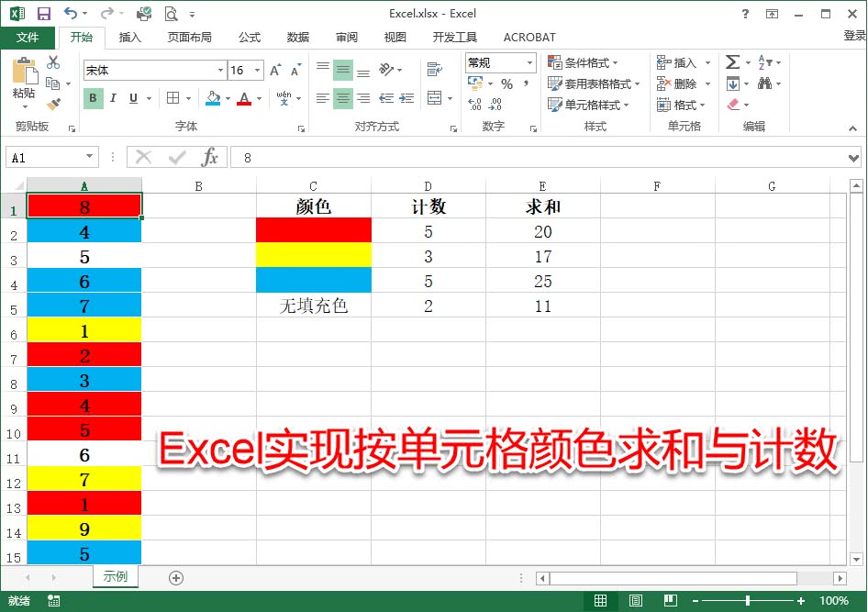Click the AutoSum sigma icon
The image size is (868, 612).
(x=732, y=62)
